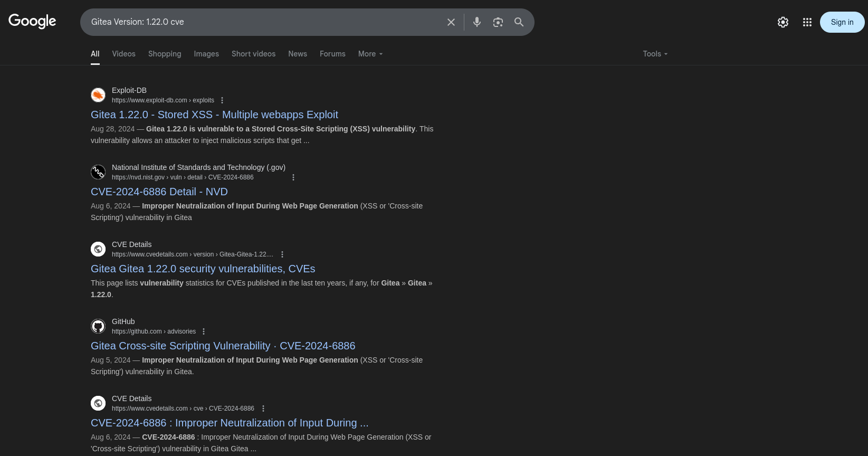Image resolution: width=868 pixels, height=456 pixels.
Task: Expand the More filters dropdown
Action: click(370, 54)
